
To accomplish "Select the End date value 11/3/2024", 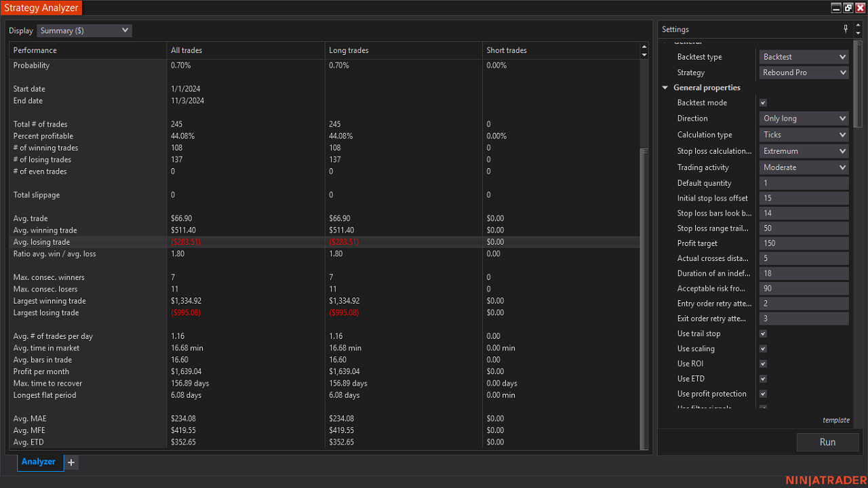I will click(188, 101).
